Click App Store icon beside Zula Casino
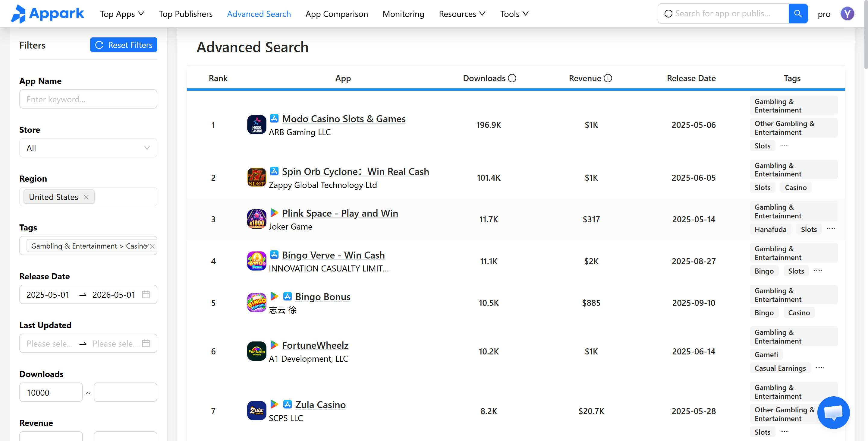This screenshot has height=441, width=868. (288, 404)
